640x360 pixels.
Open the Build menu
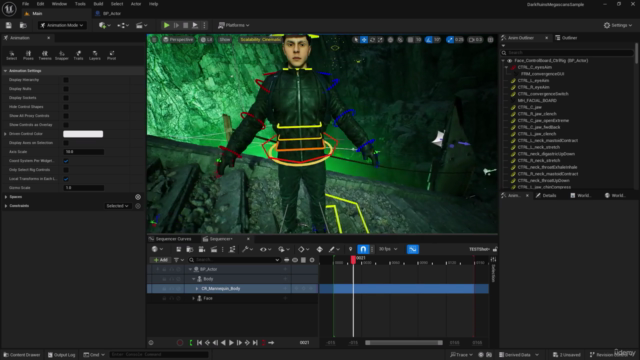[98, 4]
